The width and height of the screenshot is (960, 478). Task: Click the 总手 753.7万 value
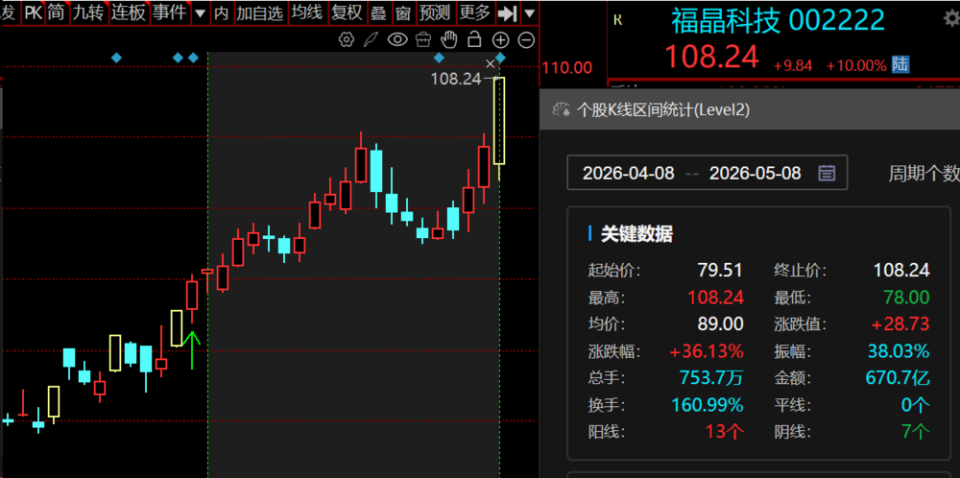(711, 378)
